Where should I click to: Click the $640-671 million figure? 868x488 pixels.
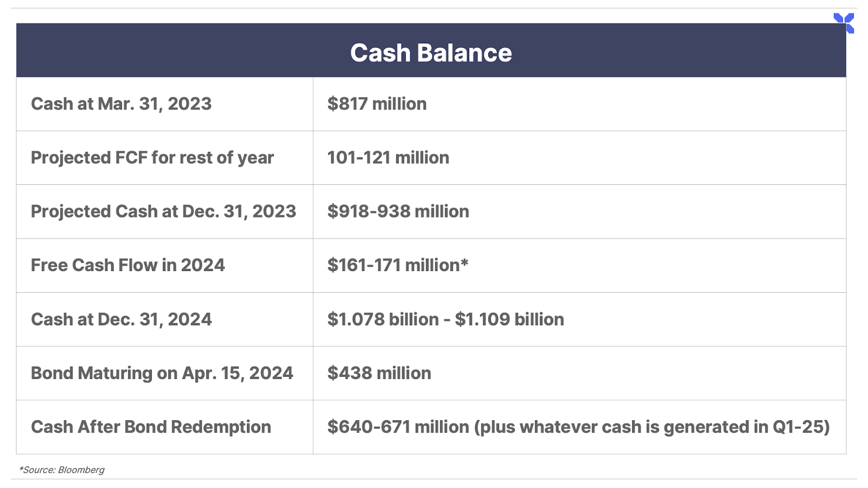[x=398, y=427]
